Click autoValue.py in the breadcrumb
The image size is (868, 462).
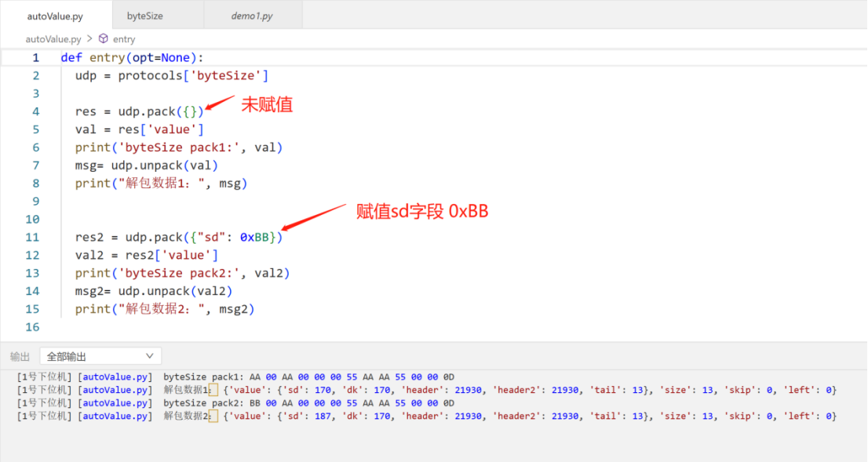[x=53, y=39]
